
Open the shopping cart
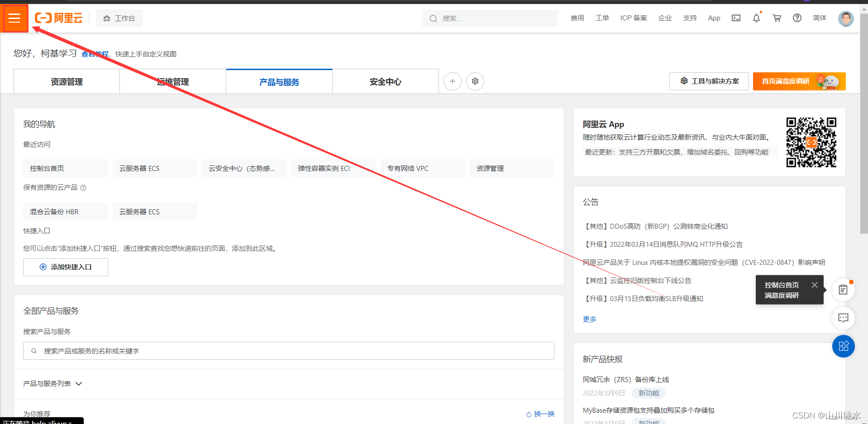click(x=777, y=18)
